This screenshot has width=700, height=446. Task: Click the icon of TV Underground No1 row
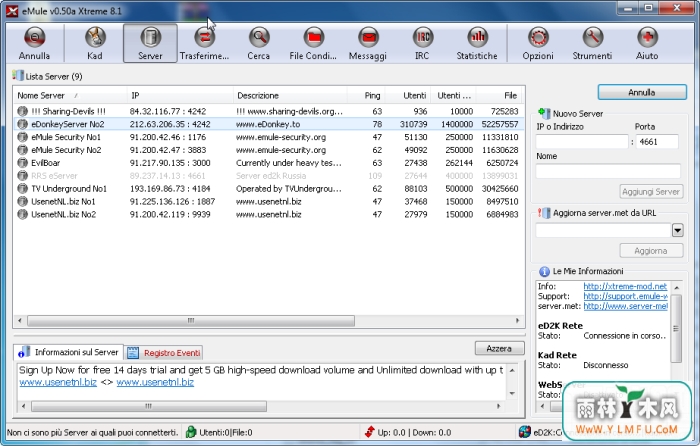pyautogui.click(x=22, y=188)
